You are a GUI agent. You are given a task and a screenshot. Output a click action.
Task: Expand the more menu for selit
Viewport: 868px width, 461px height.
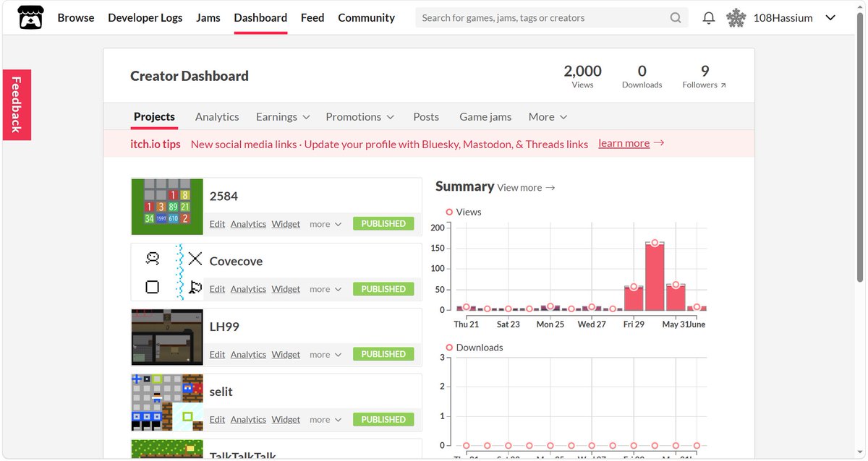(x=325, y=419)
